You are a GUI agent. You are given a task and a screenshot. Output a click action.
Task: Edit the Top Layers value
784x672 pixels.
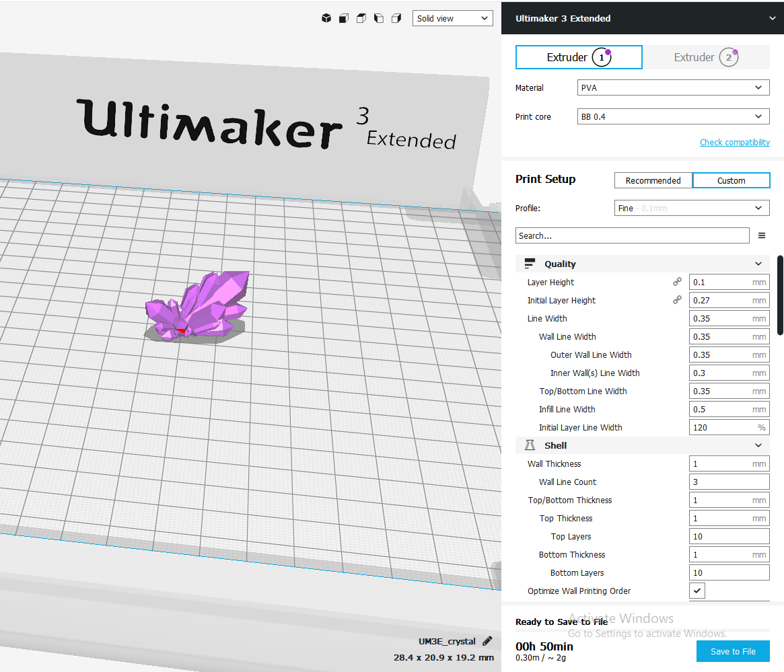[729, 536]
